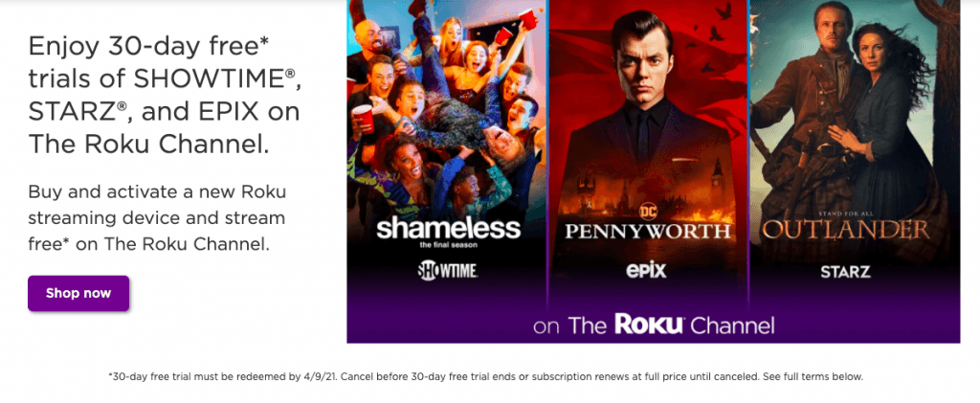Click the Roku logo in banner footer
This screenshot has height=403, width=980.
point(650,325)
